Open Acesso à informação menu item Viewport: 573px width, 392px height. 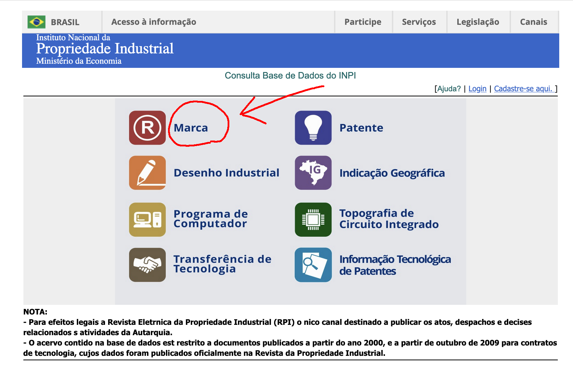point(154,22)
